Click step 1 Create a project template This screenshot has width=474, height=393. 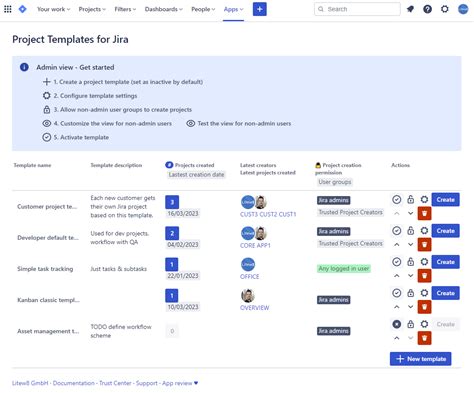pos(123,82)
